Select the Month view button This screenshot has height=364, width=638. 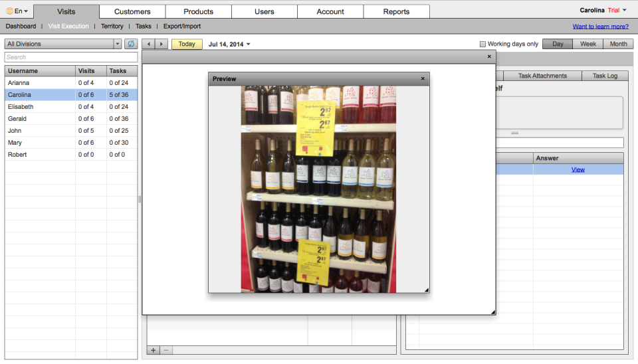(x=619, y=44)
